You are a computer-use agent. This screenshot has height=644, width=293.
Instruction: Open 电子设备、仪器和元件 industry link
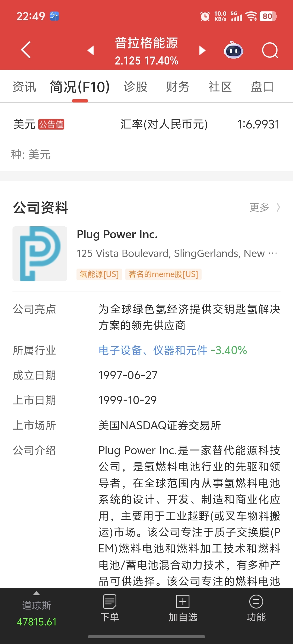(x=153, y=350)
